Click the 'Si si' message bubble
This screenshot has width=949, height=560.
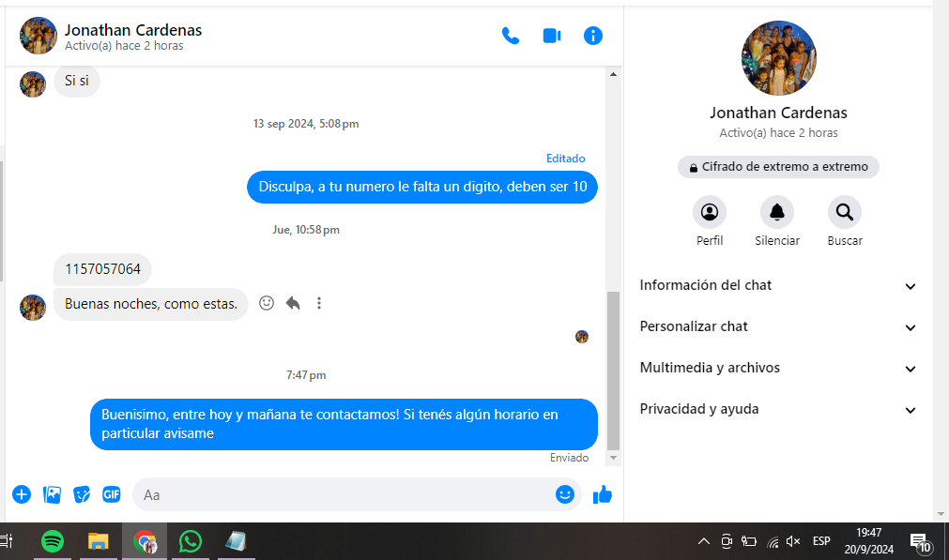tap(77, 81)
